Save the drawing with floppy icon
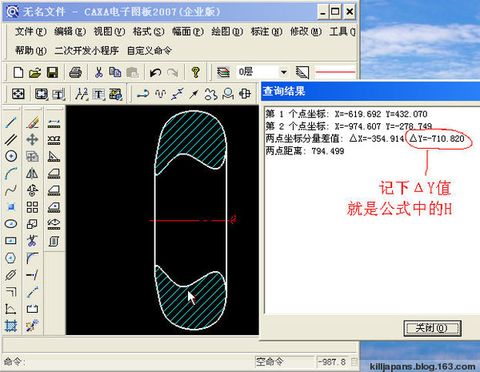Screen dimensions: 480x372 click(52, 72)
